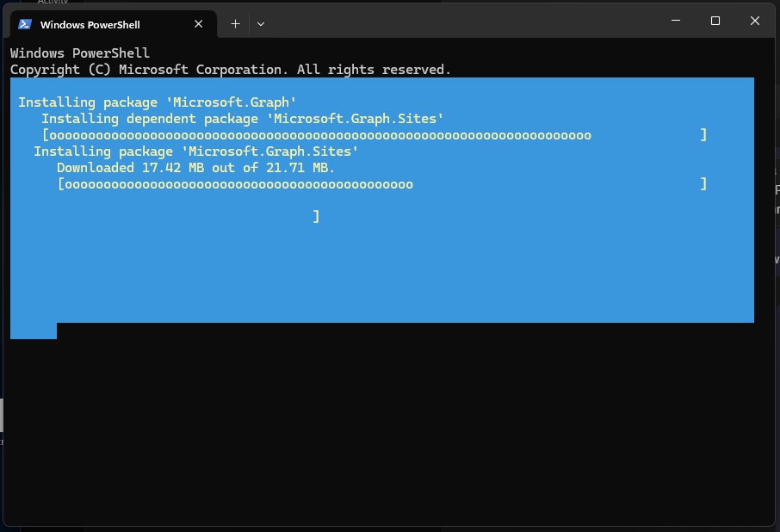Maximize the terminal window
Viewport: 780px width, 532px height.
tap(715, 21)
